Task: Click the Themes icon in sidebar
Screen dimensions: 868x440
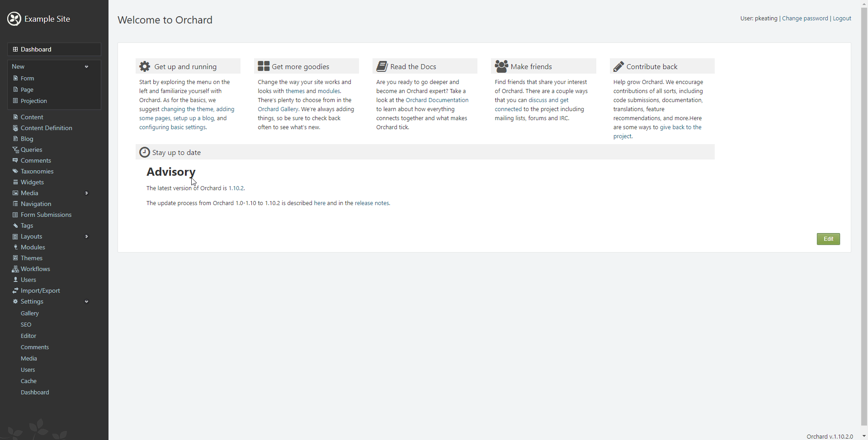Action: click(15, 258)
